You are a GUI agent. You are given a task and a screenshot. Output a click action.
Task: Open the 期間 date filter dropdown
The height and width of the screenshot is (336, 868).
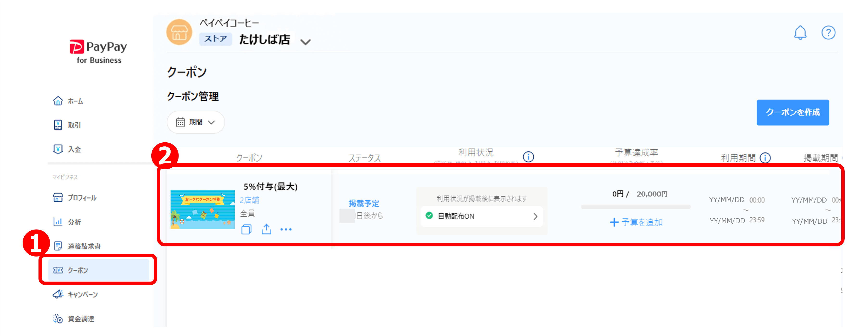pos(196,122)
